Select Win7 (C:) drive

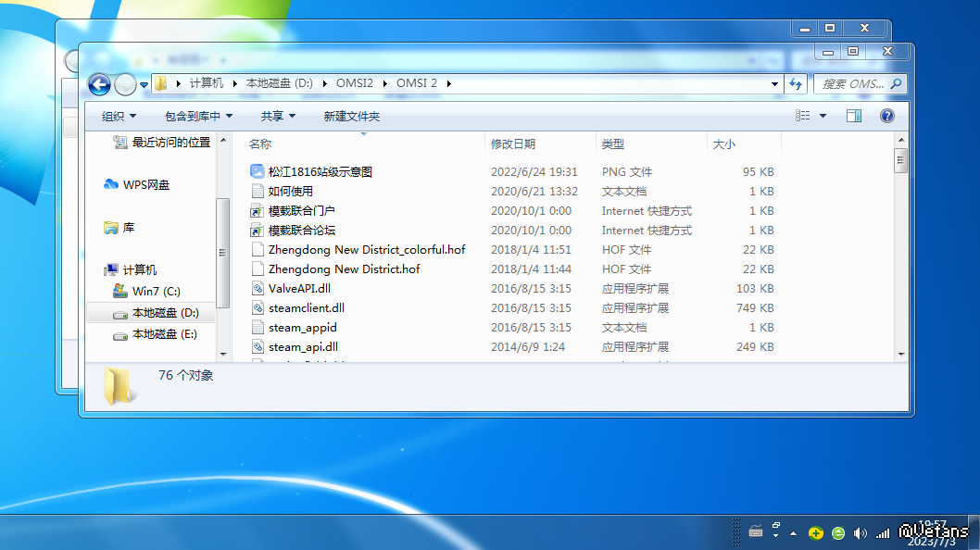pos(146,292)
